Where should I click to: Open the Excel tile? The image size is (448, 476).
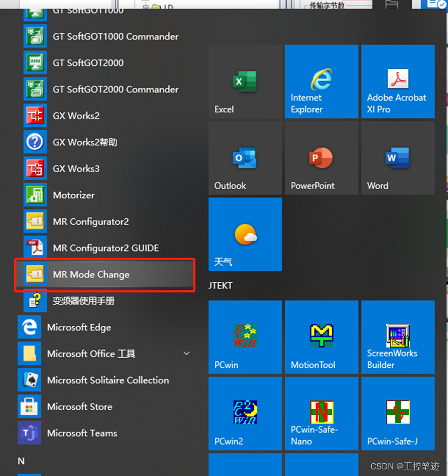coord(245,81)
